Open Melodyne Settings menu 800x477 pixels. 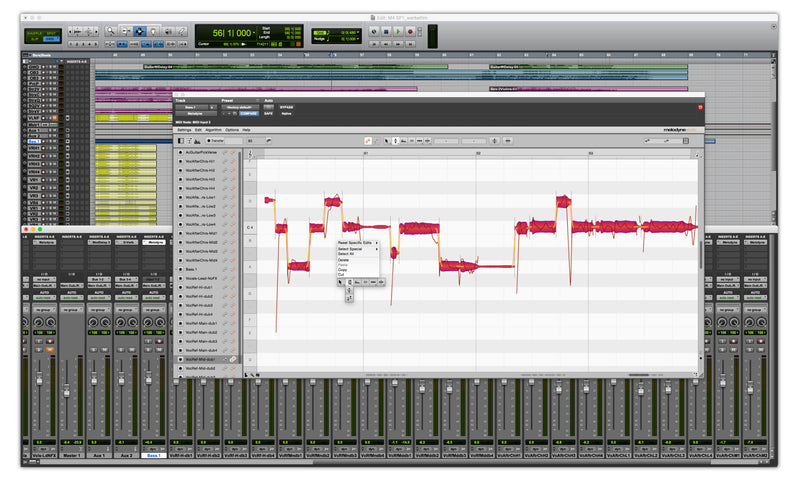click(184, 130)
